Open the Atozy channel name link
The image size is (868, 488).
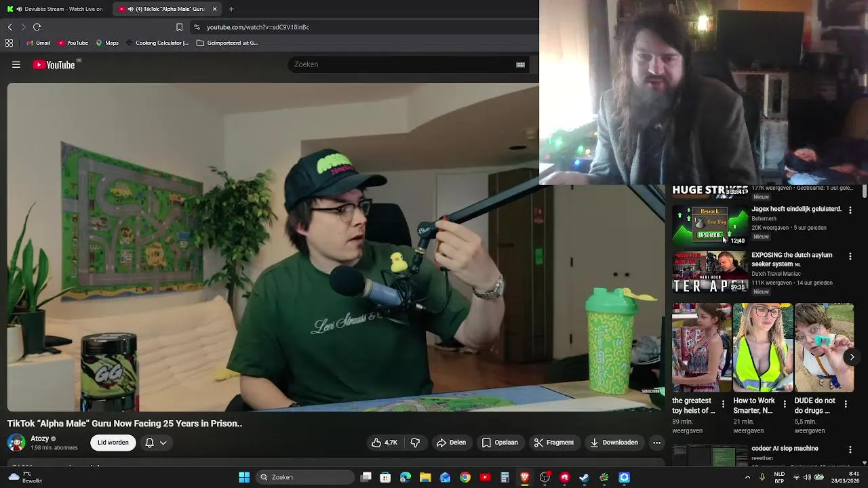tap(39, 439)
